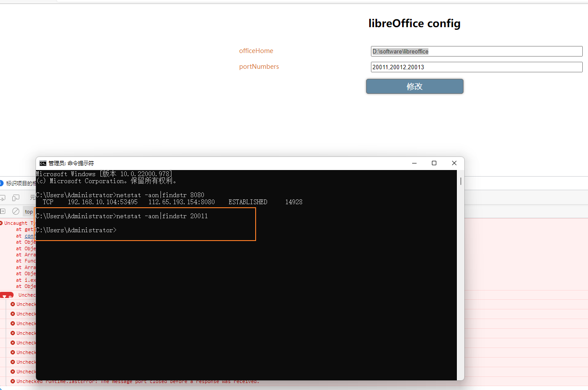
Task: Minimize the command prompt window
Action: pyautogui.click(x=414, y=163)
